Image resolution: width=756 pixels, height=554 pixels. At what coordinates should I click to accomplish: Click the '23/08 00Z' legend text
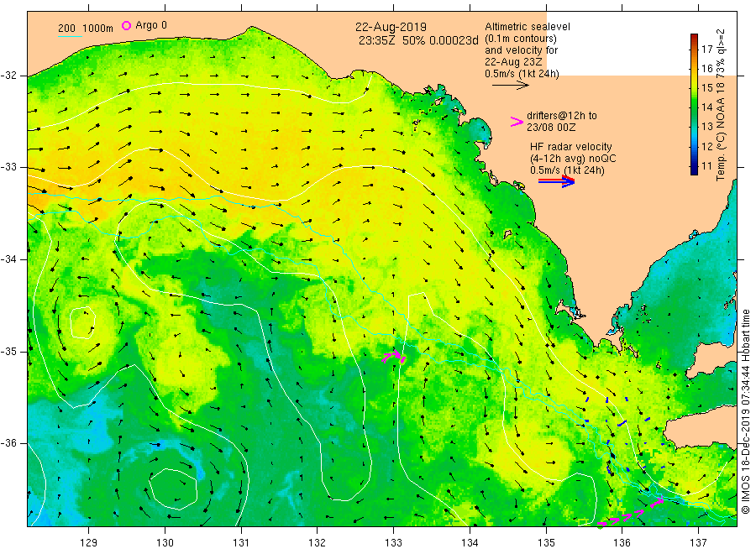click(550, 128)
